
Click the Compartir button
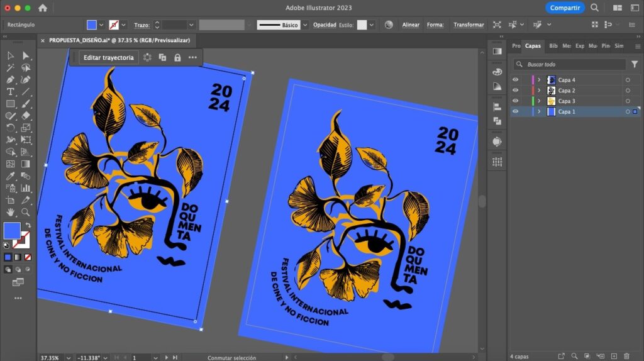click(x=565, y=8)
